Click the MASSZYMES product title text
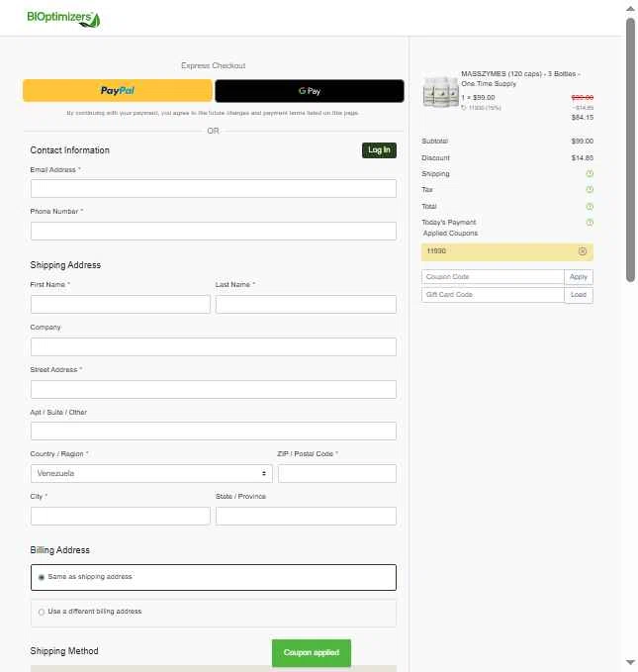The height and width of the screenshot is (672, 638). 520,78
